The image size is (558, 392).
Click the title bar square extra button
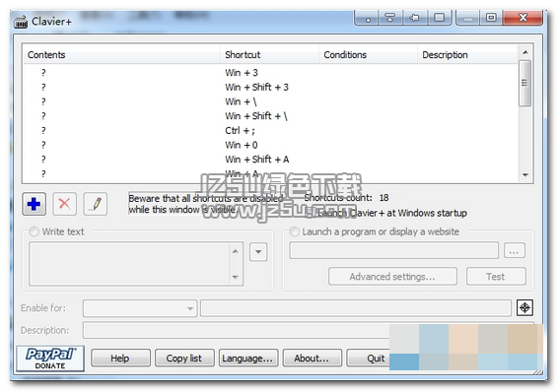click(x=439, y=18)
